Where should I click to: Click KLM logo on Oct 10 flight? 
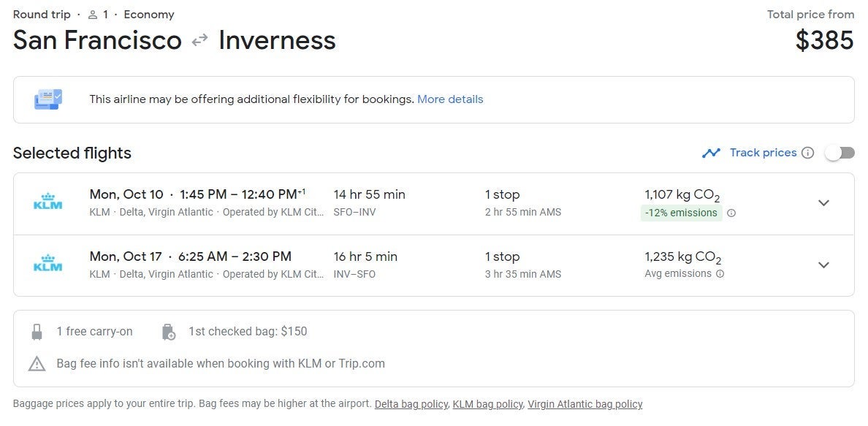click(x=48, y=202)
